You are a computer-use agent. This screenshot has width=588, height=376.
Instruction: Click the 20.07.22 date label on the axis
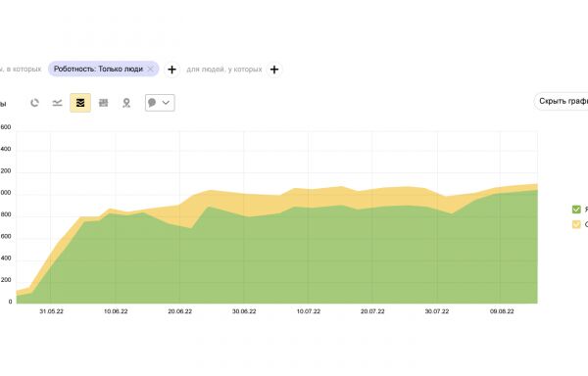(x=372, y=311)
